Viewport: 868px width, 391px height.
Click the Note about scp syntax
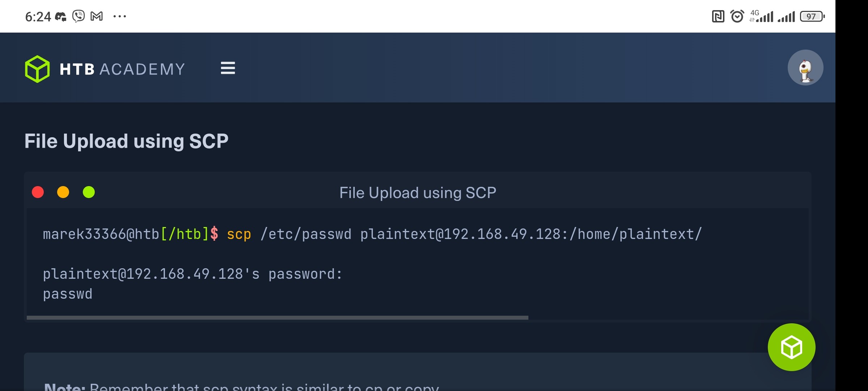click(x=242, y=386)
